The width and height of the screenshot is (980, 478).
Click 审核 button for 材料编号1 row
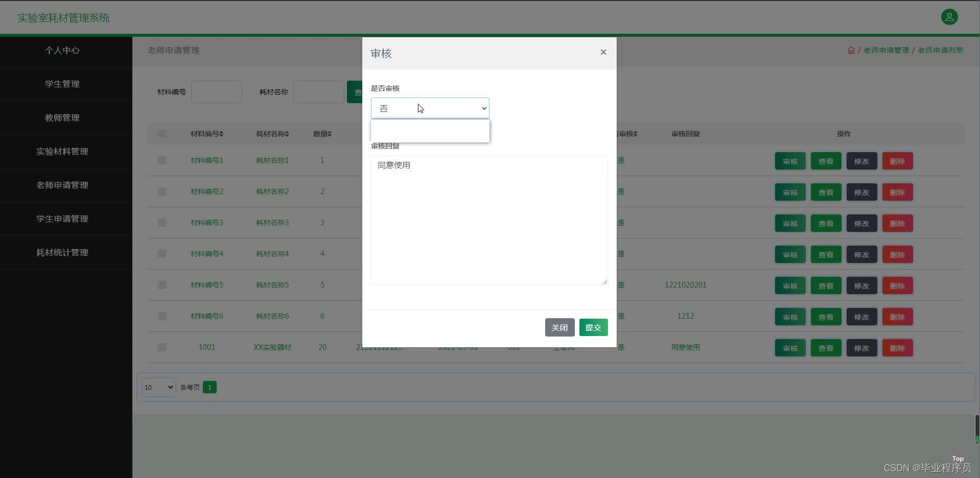790,161
